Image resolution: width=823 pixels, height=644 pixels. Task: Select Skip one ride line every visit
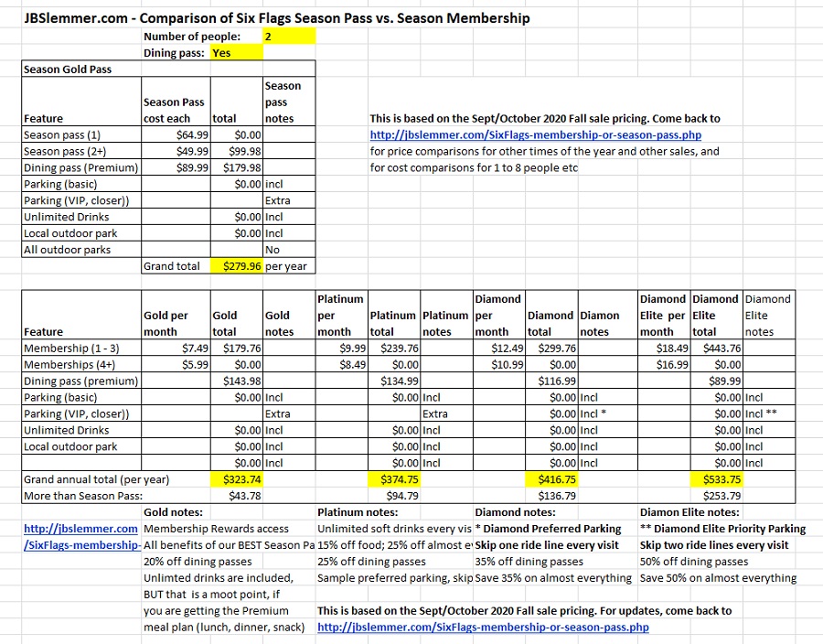coord(547,545)
